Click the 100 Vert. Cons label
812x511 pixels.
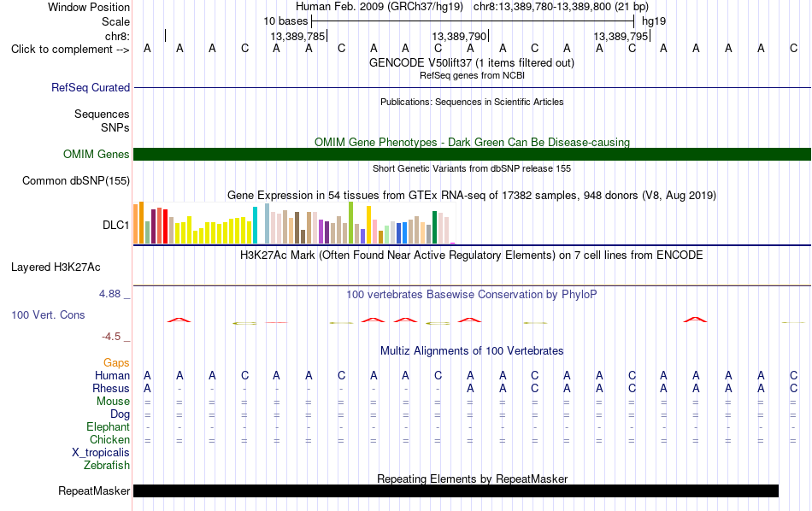click(x=48, y=314)
